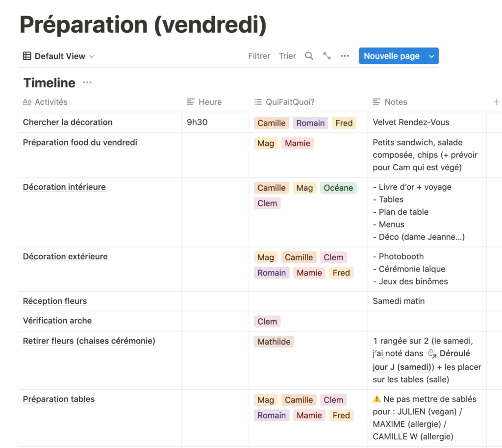Click the search magnifier icon
This screenshot has height=448, width=502.
[x=309, y=56]
